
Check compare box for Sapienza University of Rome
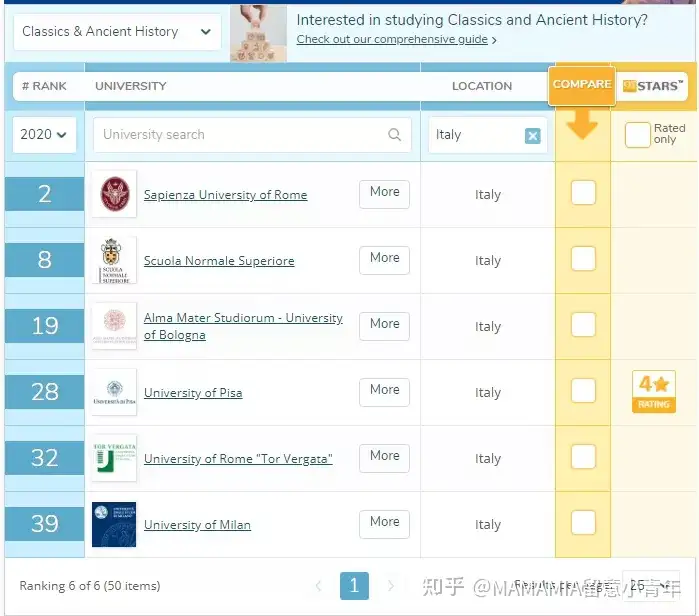tap(583, 193)
